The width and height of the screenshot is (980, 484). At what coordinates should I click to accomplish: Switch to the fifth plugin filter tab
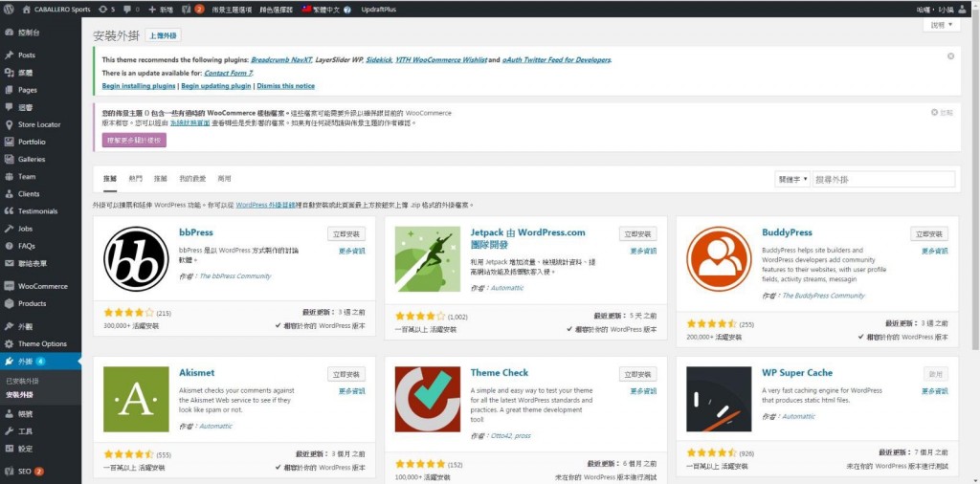click(x=224, y=179)
